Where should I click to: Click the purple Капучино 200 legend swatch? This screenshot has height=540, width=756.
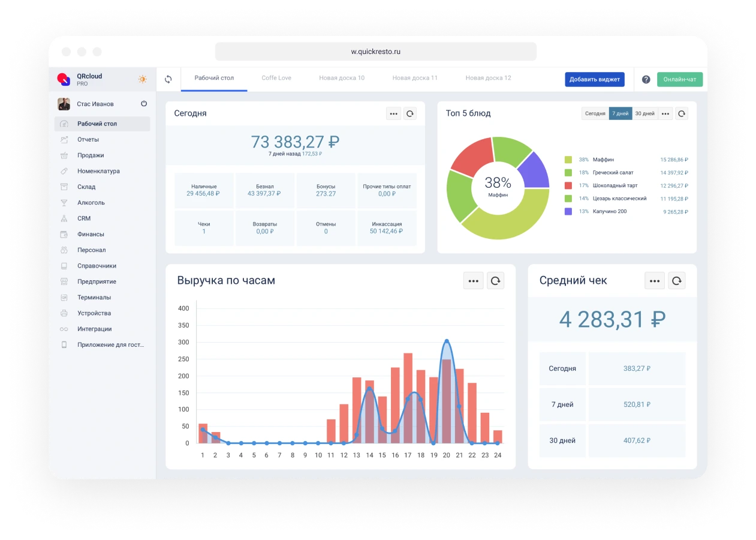coord(568,211)
